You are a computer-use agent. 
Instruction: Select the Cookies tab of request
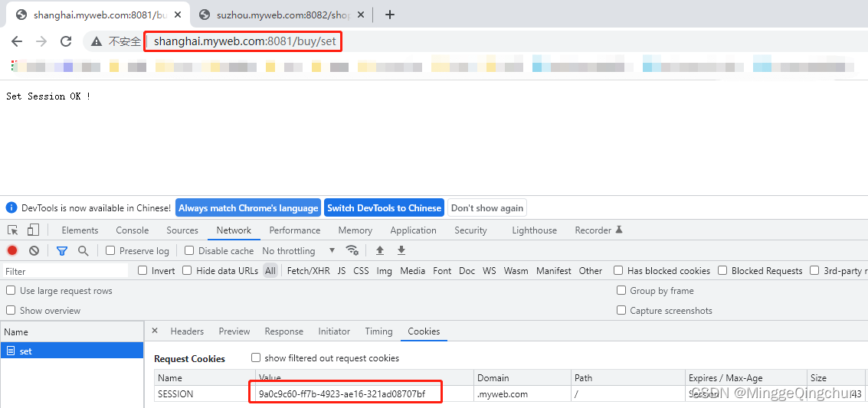tap(424, 331)
